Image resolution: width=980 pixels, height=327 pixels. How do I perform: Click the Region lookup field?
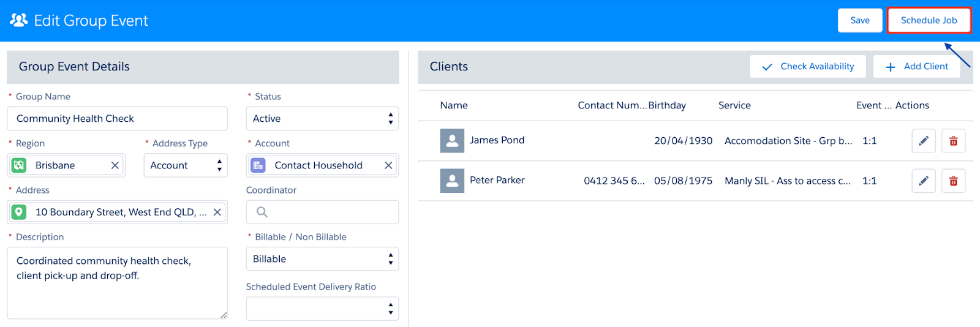click(x=66, y=165)
